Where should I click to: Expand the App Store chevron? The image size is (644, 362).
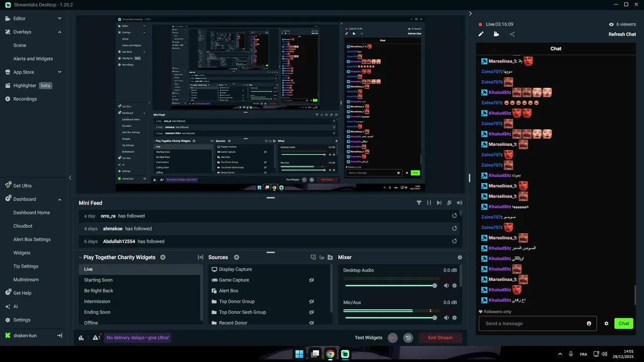(x=59, y=72)
